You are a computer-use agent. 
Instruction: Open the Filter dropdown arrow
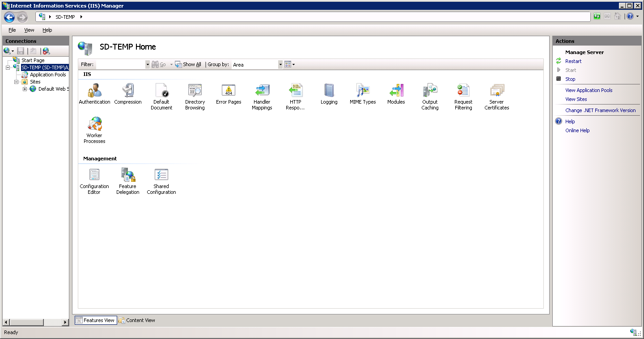(x=148, y=65)
